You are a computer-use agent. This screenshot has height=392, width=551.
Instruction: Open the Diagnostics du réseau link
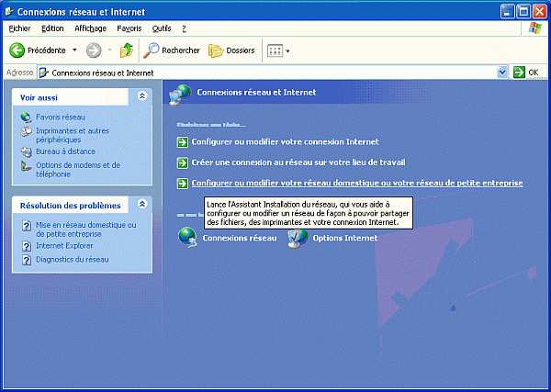pos(72,260)
